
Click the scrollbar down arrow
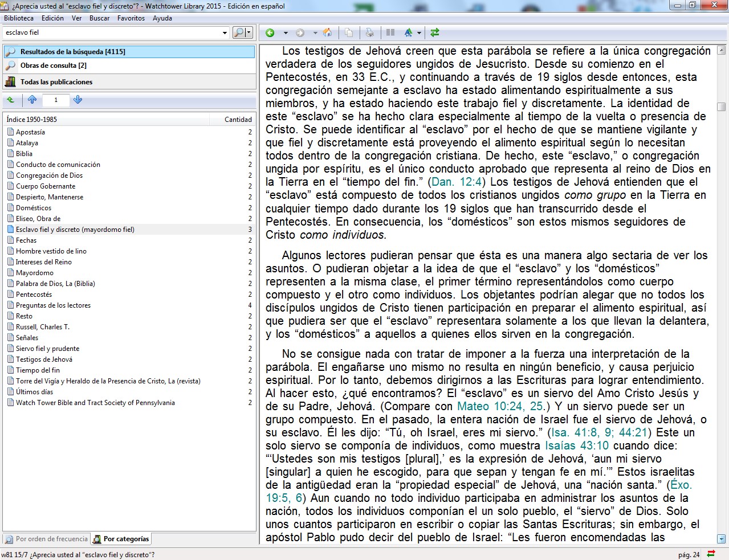coord(722,539)
